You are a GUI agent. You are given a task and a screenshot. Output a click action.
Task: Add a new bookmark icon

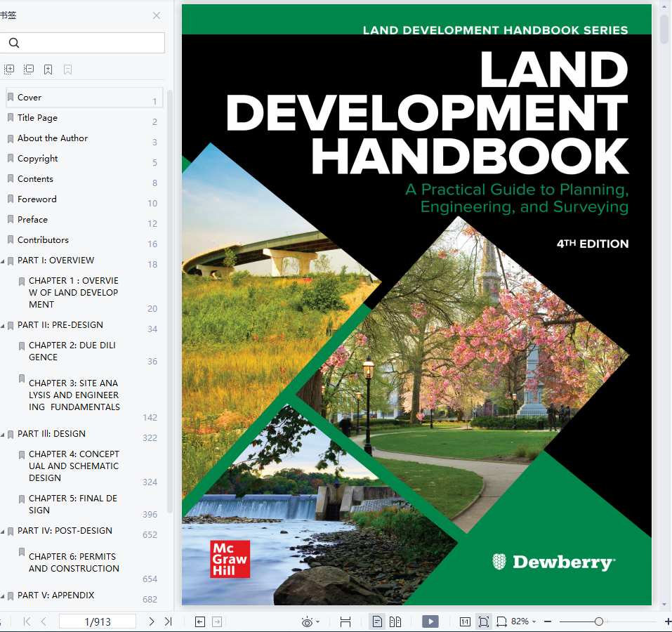coord(48,70)
